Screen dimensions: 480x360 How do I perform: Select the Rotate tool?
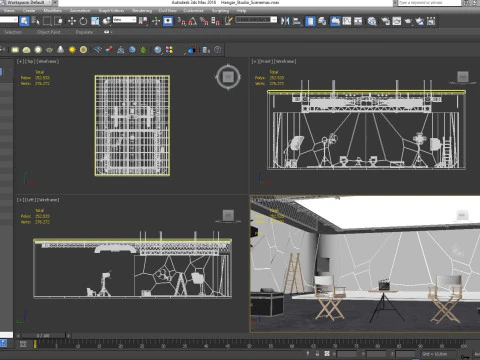point(83,21)
